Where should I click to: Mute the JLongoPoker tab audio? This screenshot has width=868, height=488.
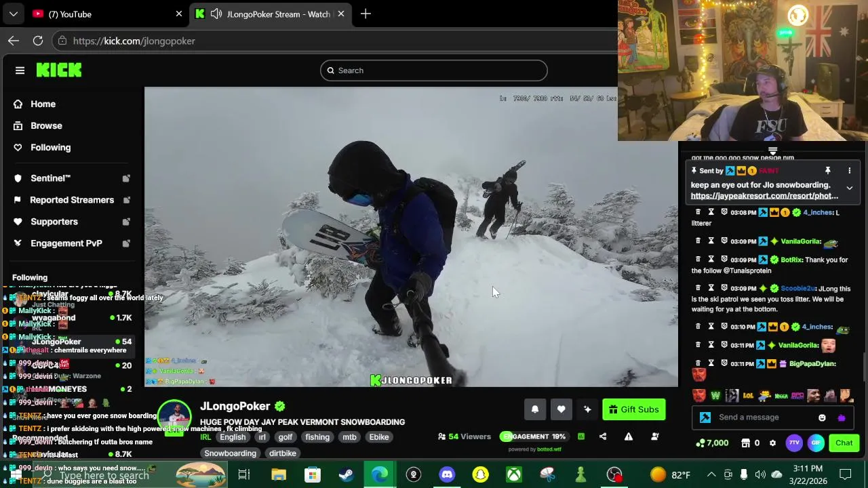(216, 14)
